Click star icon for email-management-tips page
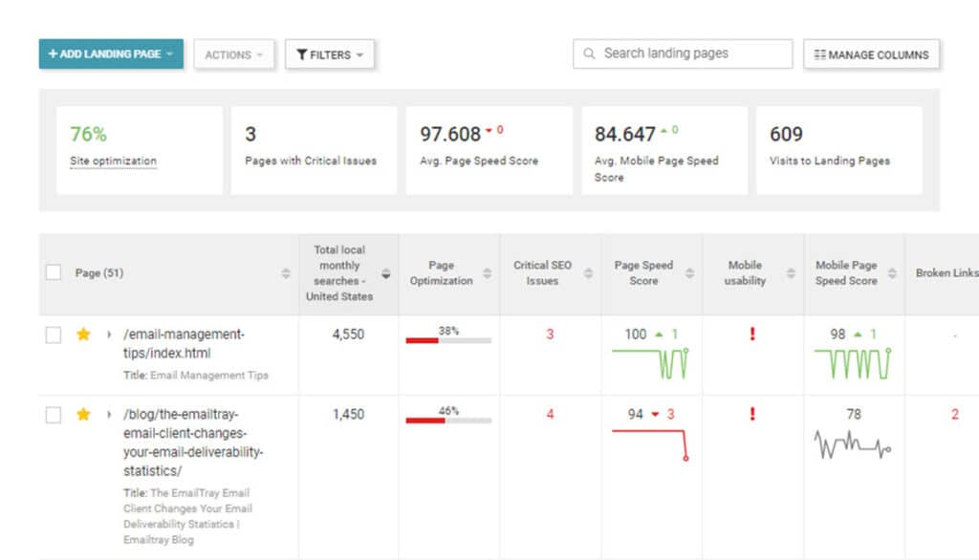The width and height of the screenshot is (979, 560). coord(83,334)
